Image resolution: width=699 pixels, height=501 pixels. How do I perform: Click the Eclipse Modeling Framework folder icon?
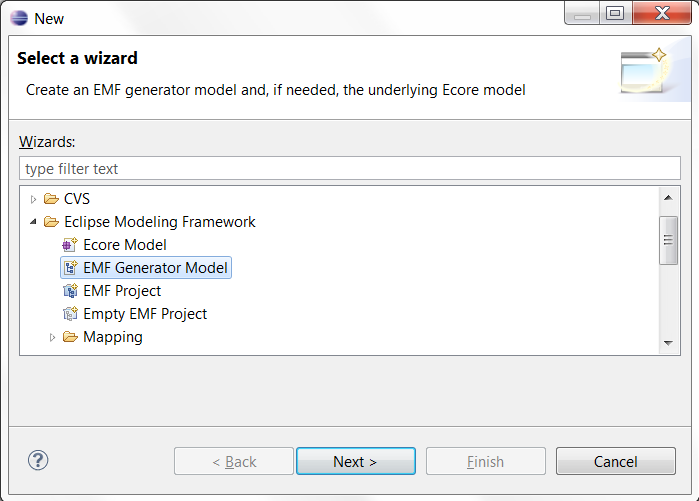(x=51, y=222)
